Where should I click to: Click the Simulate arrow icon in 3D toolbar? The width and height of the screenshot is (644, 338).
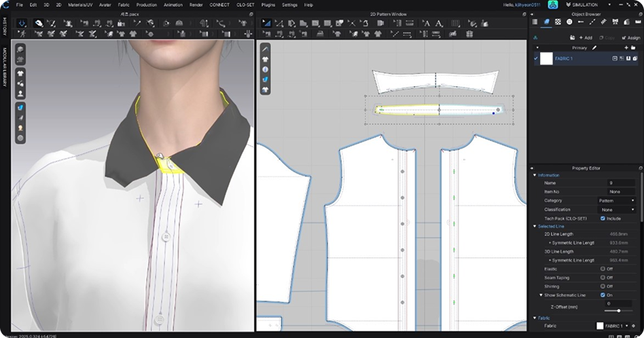coord(22,23)
